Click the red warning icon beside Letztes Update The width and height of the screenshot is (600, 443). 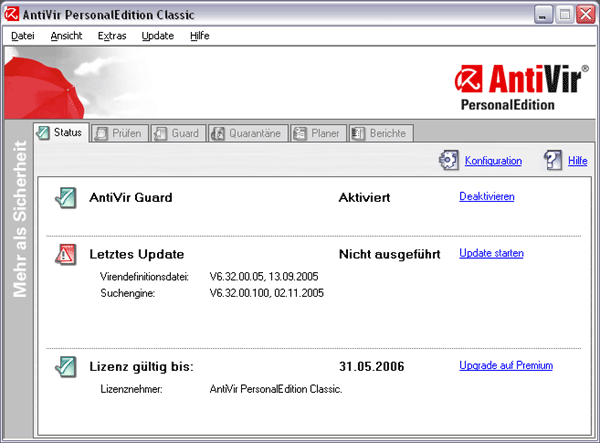[66, 254]
